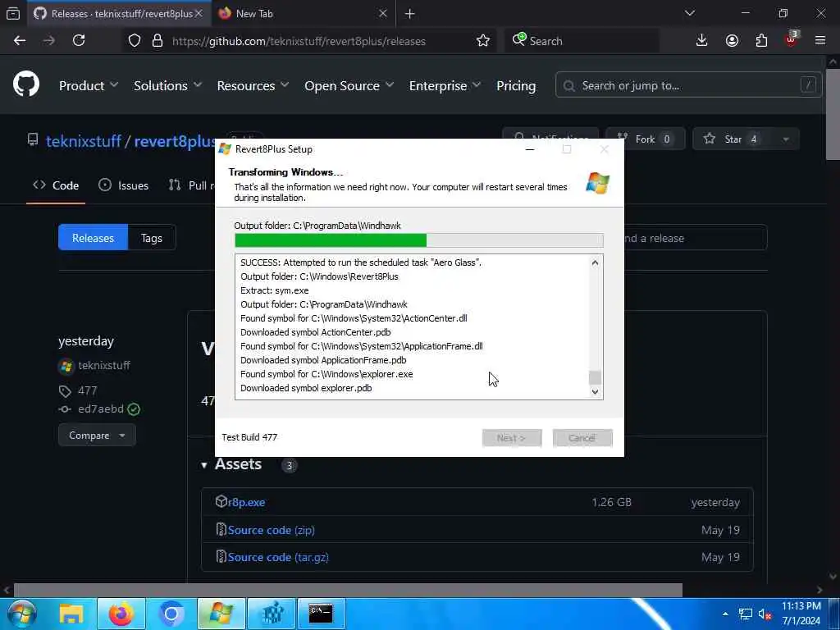Click the uBlock extension icon with badge

click(792, 39)
